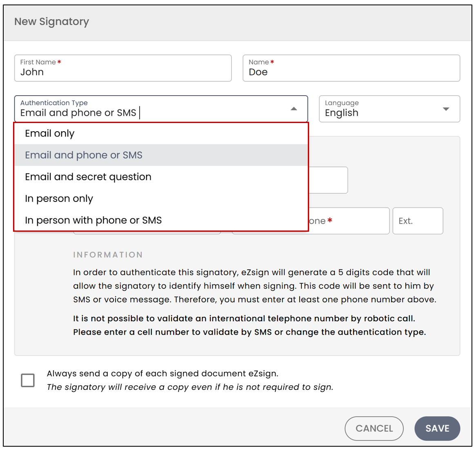Image resolution: width=476 pixels, height=452 pixels.
Task: Select the 'Email only' option
Action: click(x=161, y=134)
